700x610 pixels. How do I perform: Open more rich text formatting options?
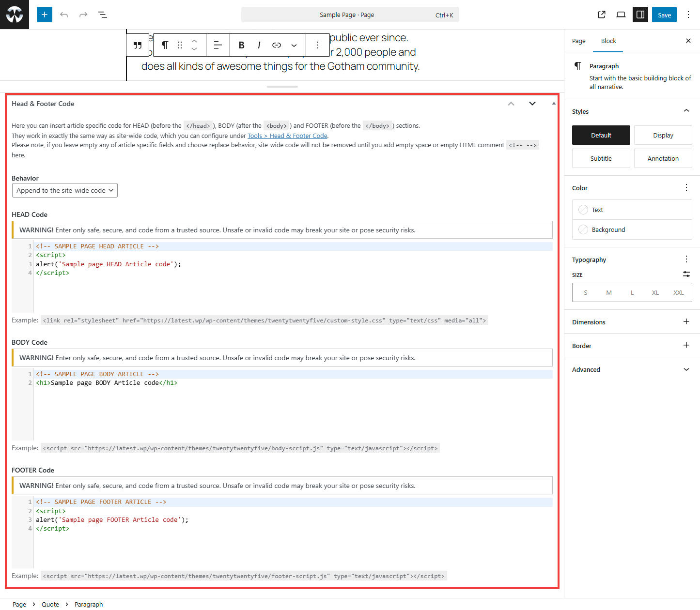[294, 45]
